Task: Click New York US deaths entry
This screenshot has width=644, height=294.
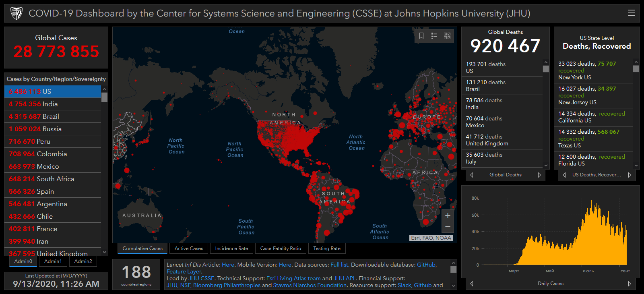Action: [x=594, y=70]
